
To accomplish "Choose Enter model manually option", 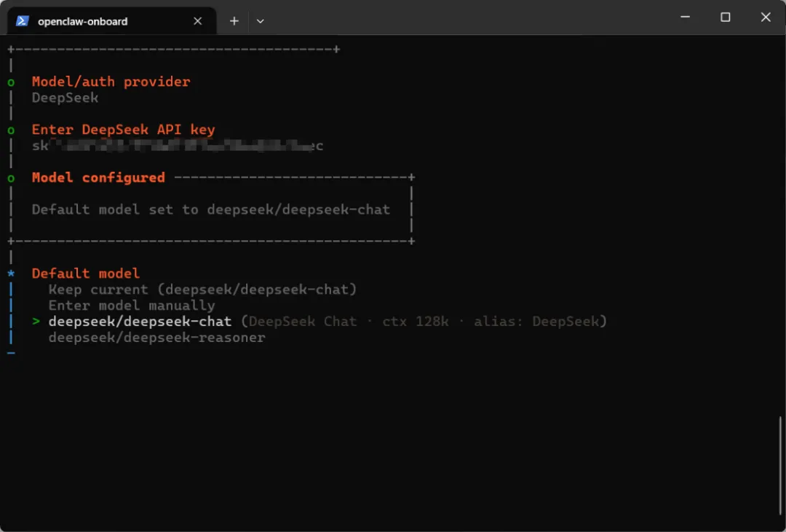I will [x=132, y=306].
